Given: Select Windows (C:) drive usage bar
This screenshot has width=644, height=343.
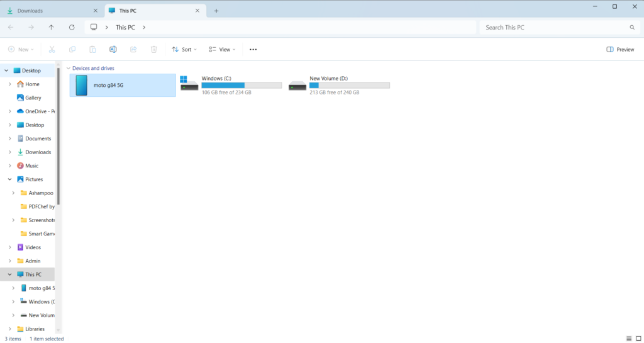Looking at the screenshot, I should point(232,85).
